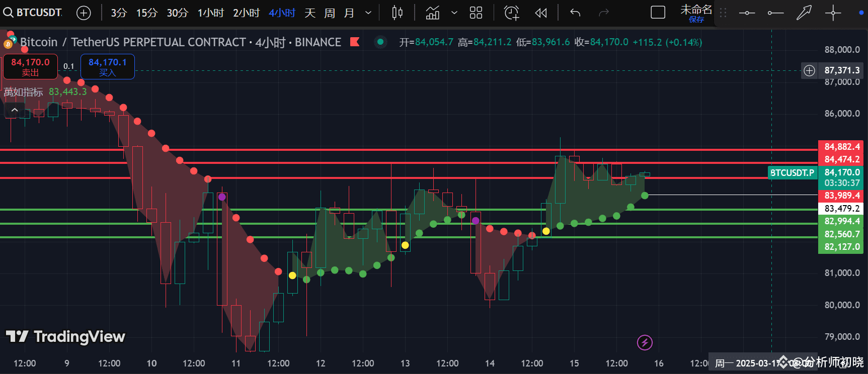Switch to the 30分 timeframe
This screenshot has width=868, height=374.
click(178, 13)
